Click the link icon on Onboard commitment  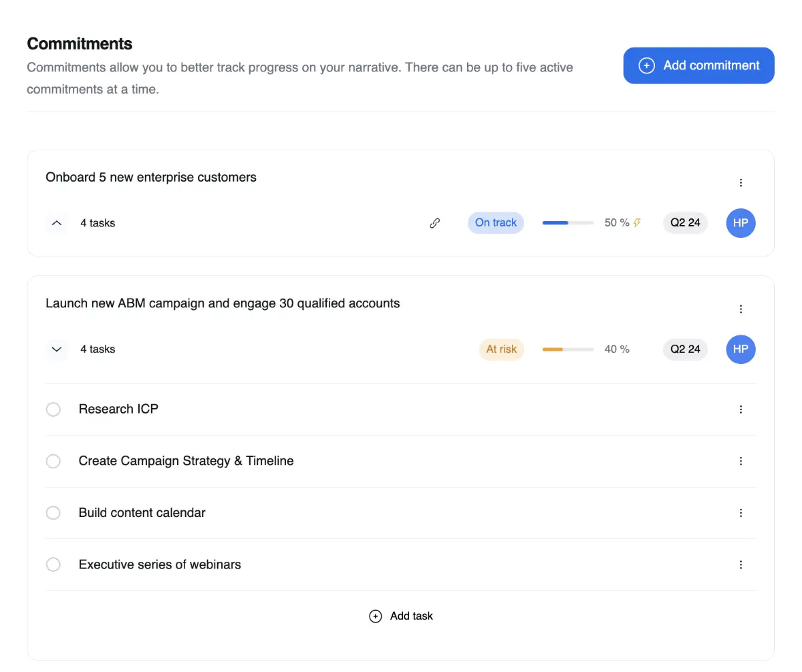click(x=434, y=223)
